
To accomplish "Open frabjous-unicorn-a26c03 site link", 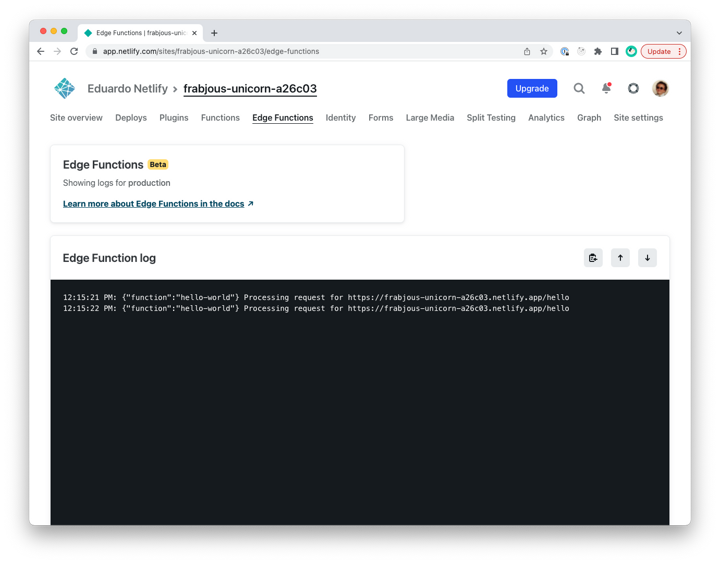I will 250,88.
